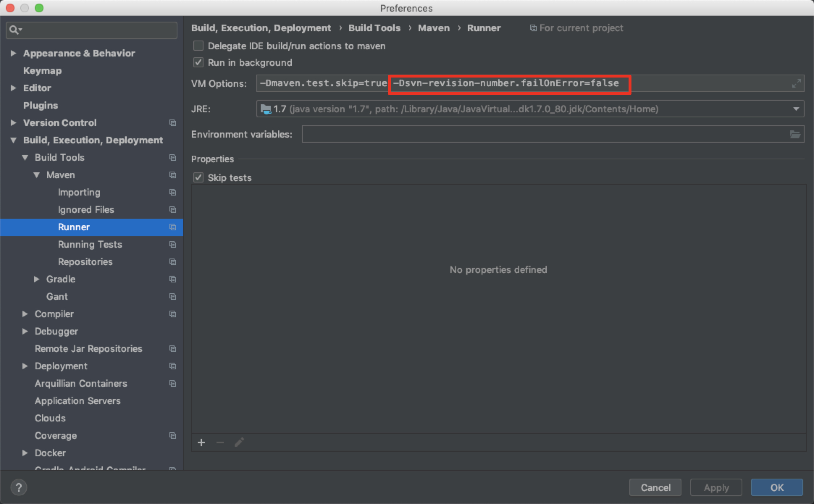Open the Help question mark icon
Screen dimensions: 814x504
click(19, 487)
